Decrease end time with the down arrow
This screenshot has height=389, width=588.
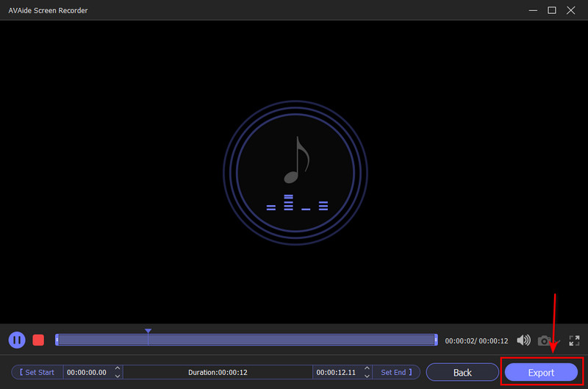pos(367,376)
